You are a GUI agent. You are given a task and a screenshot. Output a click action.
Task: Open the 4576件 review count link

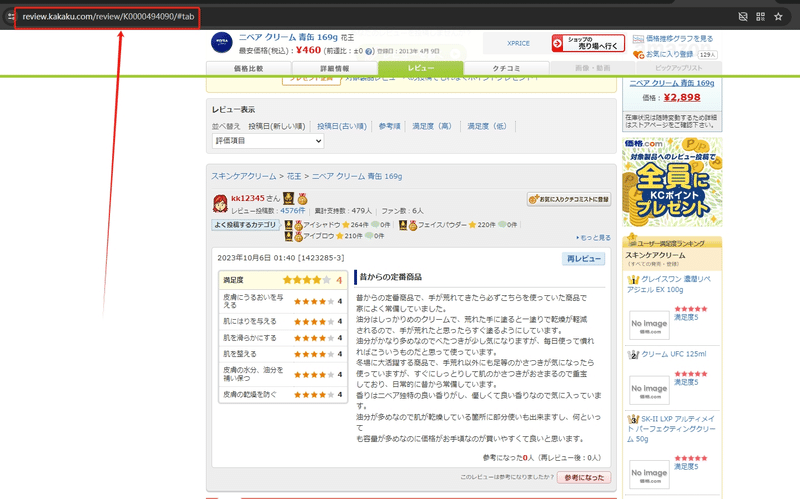click(x=293, y=211)
